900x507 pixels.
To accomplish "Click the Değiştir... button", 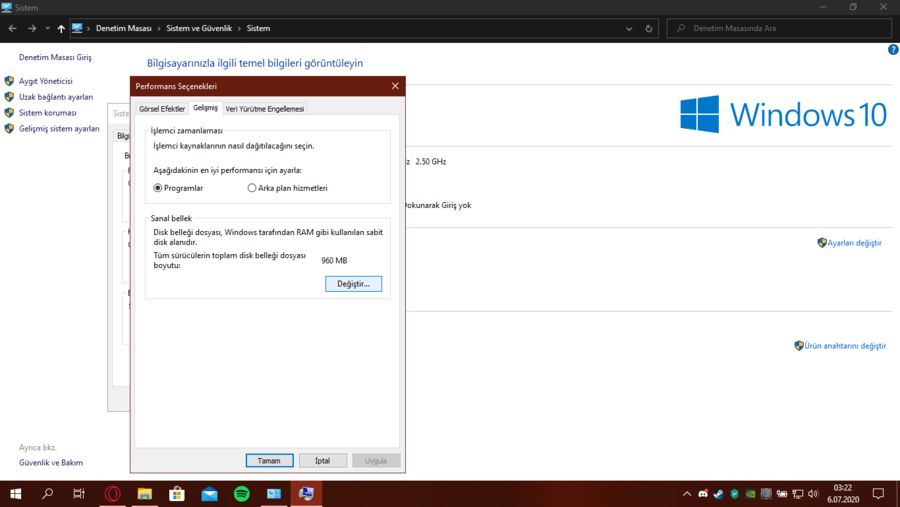I will [x=354, y=284].
